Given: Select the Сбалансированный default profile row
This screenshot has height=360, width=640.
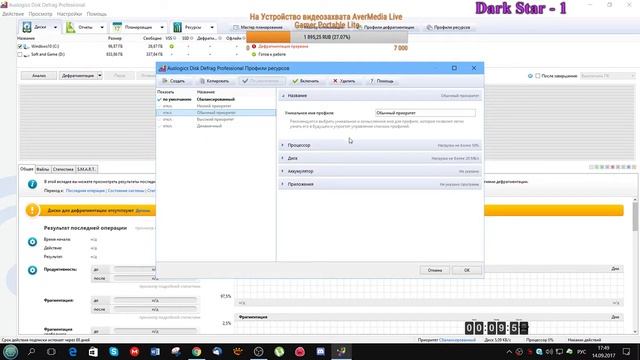Looking at the screenshot, I should (216, 99).
